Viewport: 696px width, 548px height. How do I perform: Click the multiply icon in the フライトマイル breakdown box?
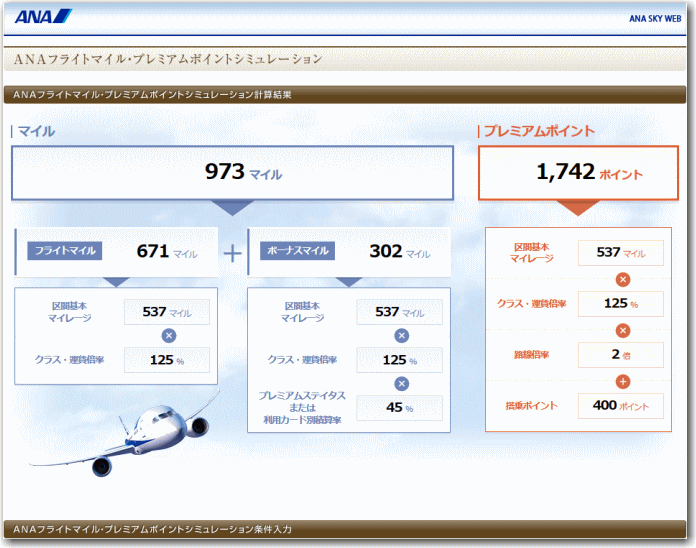pyautogui.click(x=169, y=336)
